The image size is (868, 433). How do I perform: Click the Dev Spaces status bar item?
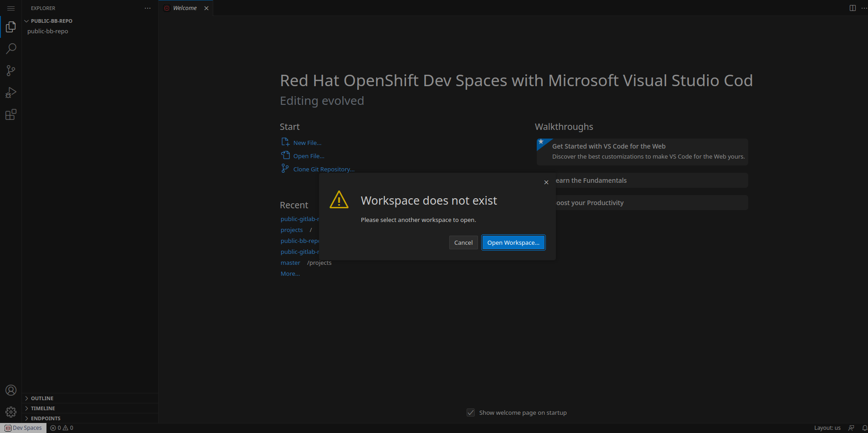click(24, 428)
